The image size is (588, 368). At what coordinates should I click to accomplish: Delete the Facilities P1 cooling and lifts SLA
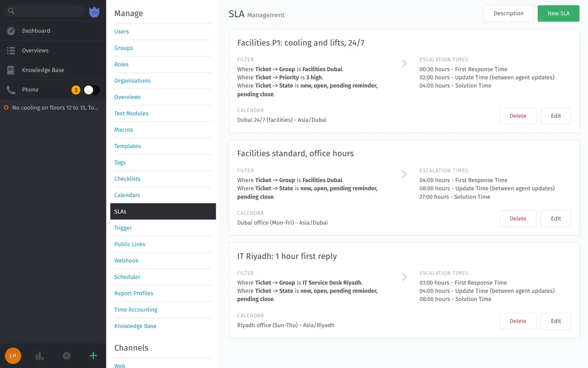(518, 116)
